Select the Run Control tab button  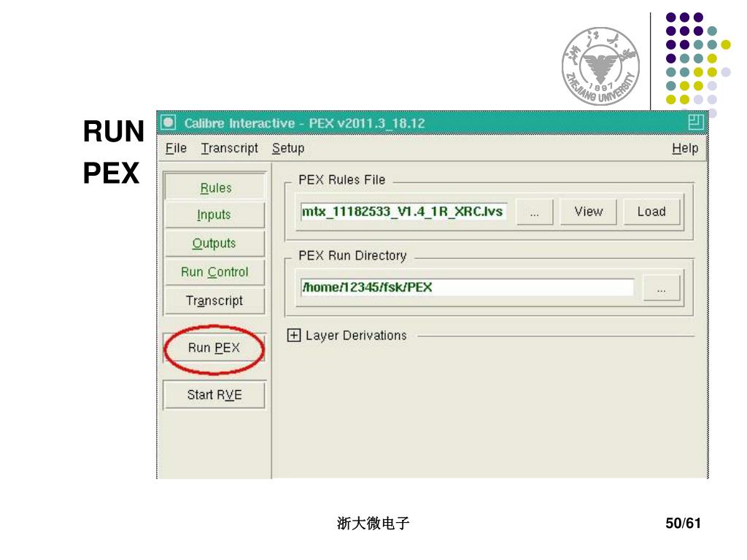tap(214, 272)
